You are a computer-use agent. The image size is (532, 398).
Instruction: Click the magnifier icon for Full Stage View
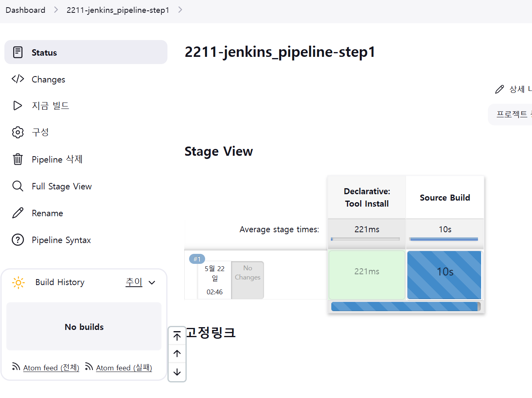tap(18, 186)
